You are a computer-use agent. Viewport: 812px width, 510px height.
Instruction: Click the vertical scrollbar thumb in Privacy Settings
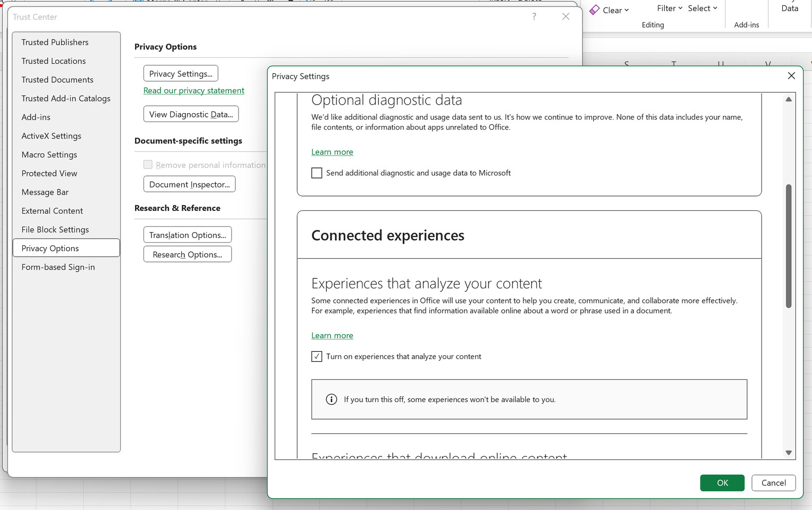[789, 246]
